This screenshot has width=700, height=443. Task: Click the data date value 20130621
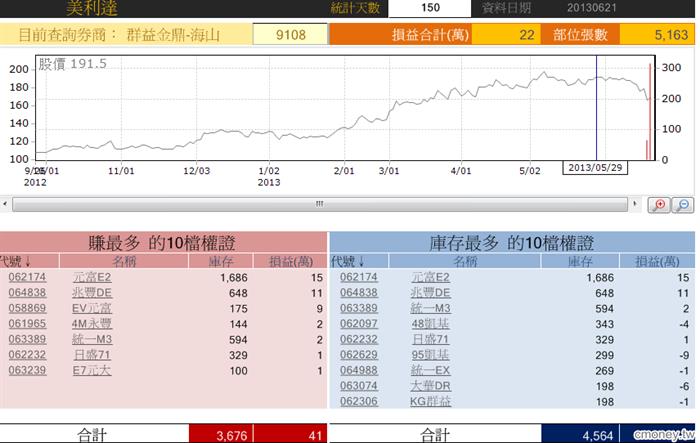click(592, 8)
